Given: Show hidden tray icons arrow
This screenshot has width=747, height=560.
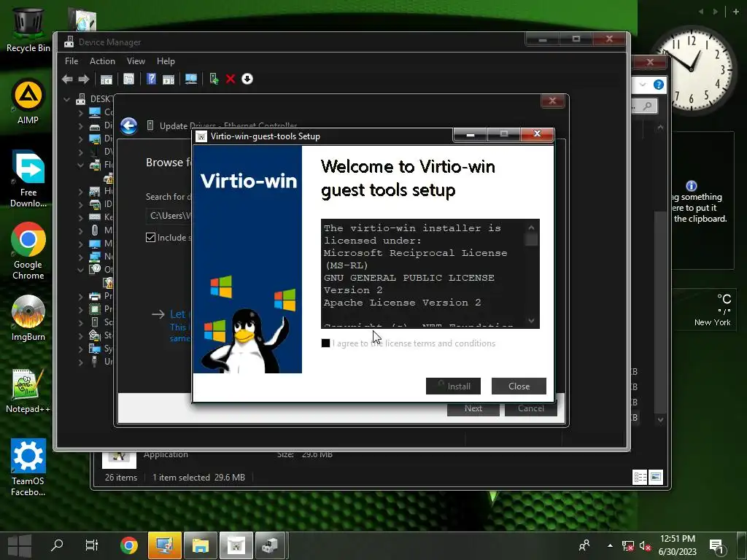Looking at the screenshot, I should click(610, 545).
